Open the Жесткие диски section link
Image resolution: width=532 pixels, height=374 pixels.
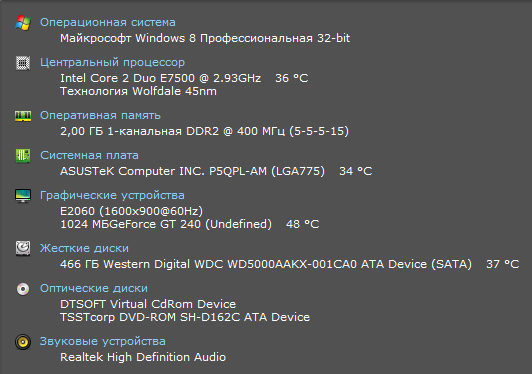pos(84,248)
